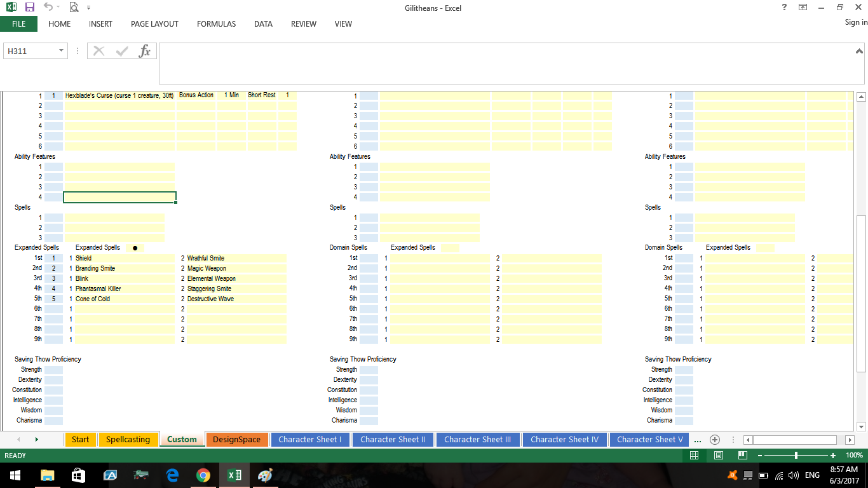The height and width of the screenshot is (488, 868).
Task: Click the Insert Function fx icon
Action: [145, 51]
